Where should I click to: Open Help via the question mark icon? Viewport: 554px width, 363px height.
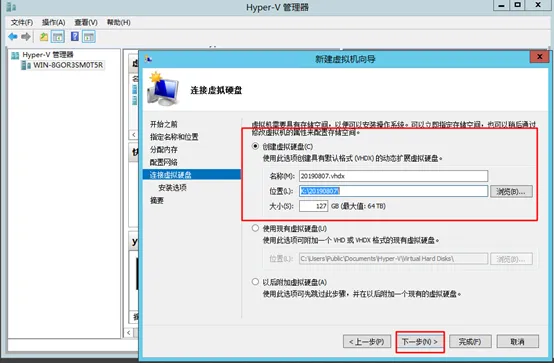pos(75,36)
